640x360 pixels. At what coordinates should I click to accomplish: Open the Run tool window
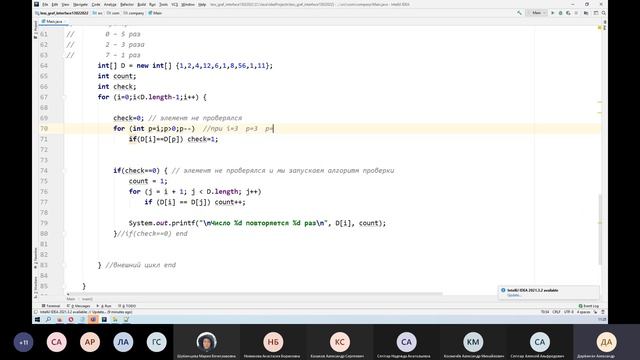104,306
